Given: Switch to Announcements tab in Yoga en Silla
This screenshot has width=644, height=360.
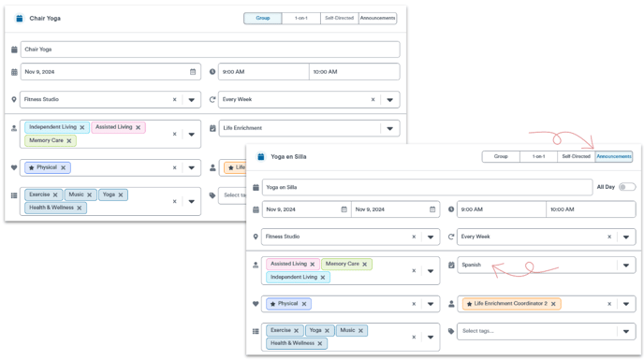Looking at the screenshot, I should pyautogui.click(x=614, y=156).
